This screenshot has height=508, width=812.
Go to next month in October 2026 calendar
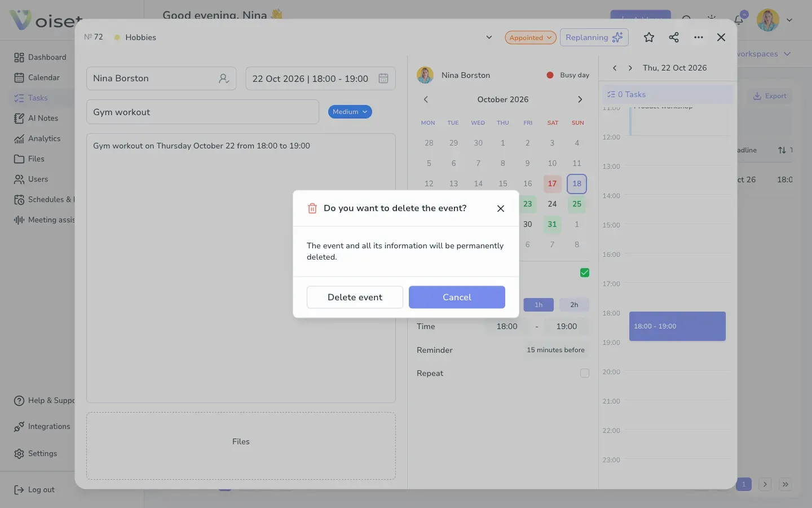click(x=580, y=99)
